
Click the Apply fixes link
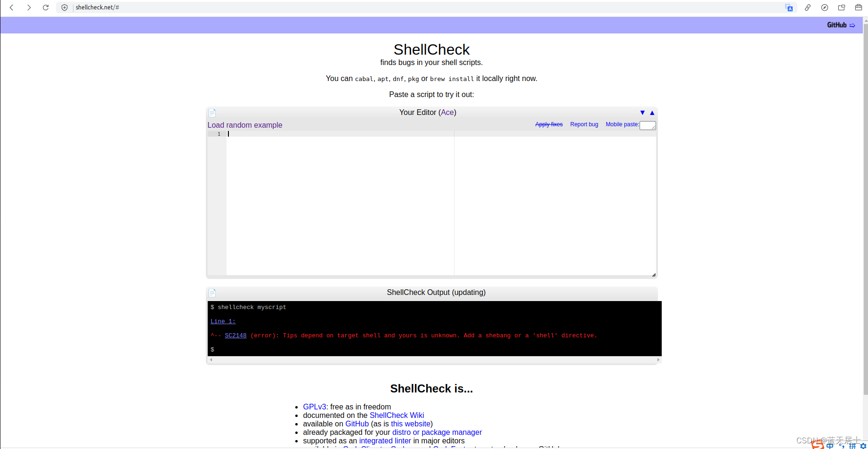[549, 124]
